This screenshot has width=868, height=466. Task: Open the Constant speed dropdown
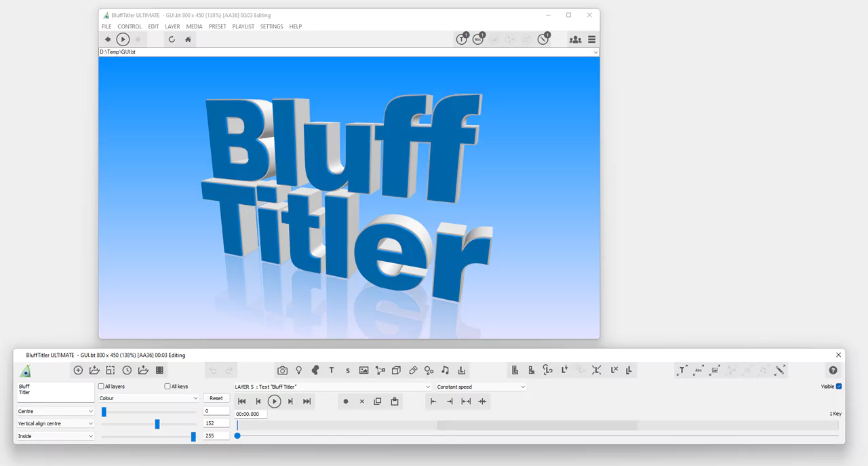(480, 387)
